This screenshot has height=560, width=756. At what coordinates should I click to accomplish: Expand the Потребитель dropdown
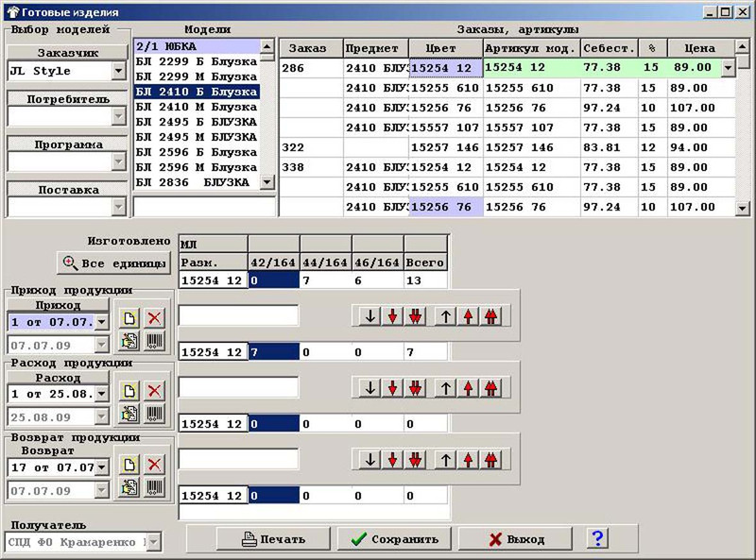click(x=119, y=116)
